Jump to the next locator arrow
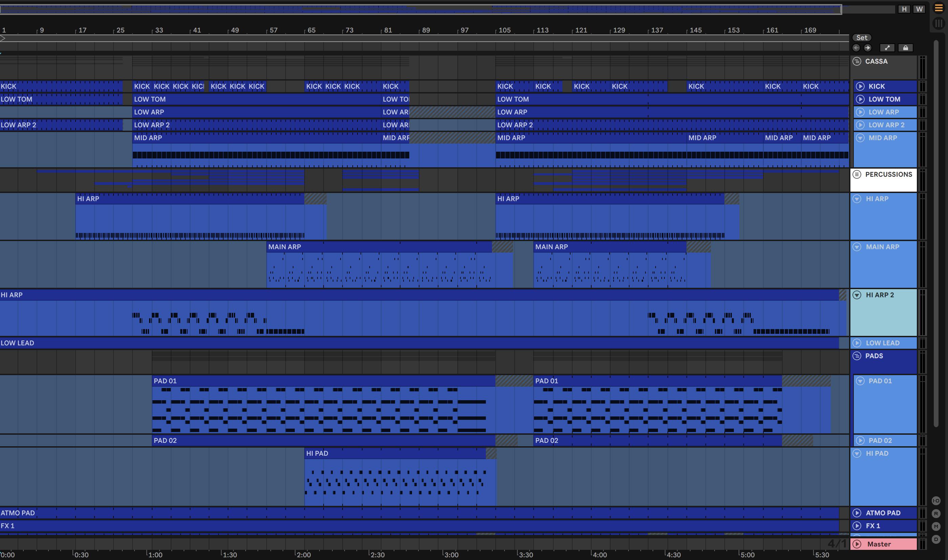The height and width of the screenshot is (560, 948). (868, 48)
